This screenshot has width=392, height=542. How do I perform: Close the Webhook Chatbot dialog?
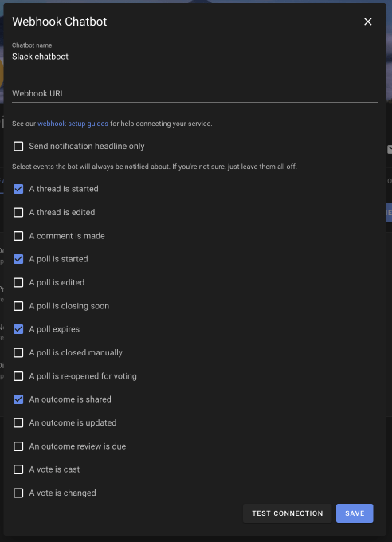368,22
